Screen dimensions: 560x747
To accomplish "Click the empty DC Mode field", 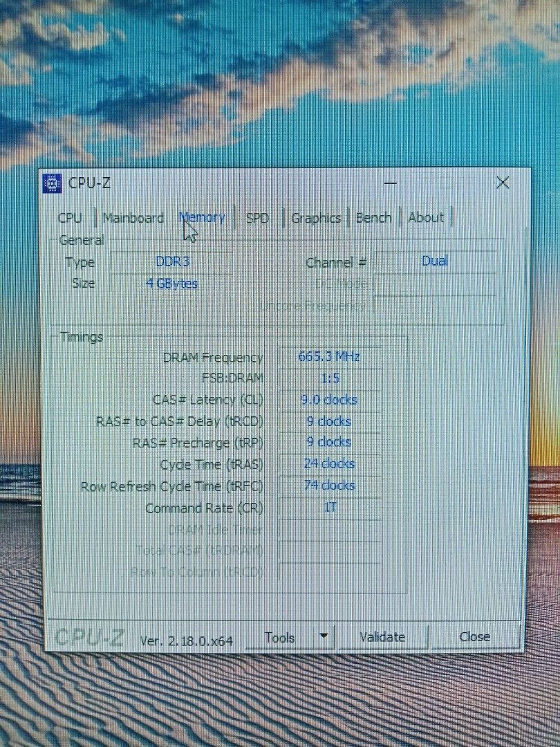I will click(x=436, y=284).
